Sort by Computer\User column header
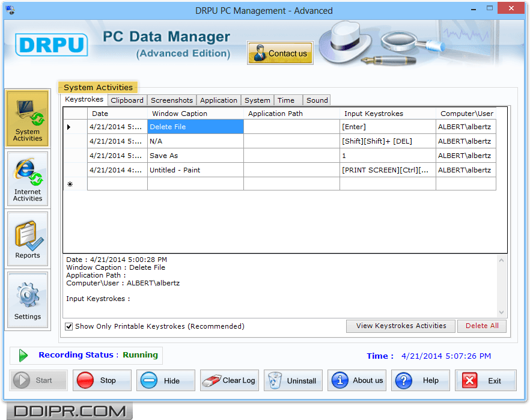Screen dimensions: 530x420 click(466, 114)
